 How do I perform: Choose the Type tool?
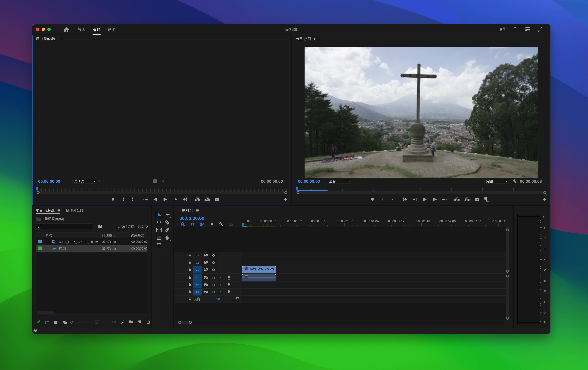click(x=159, y=245)
